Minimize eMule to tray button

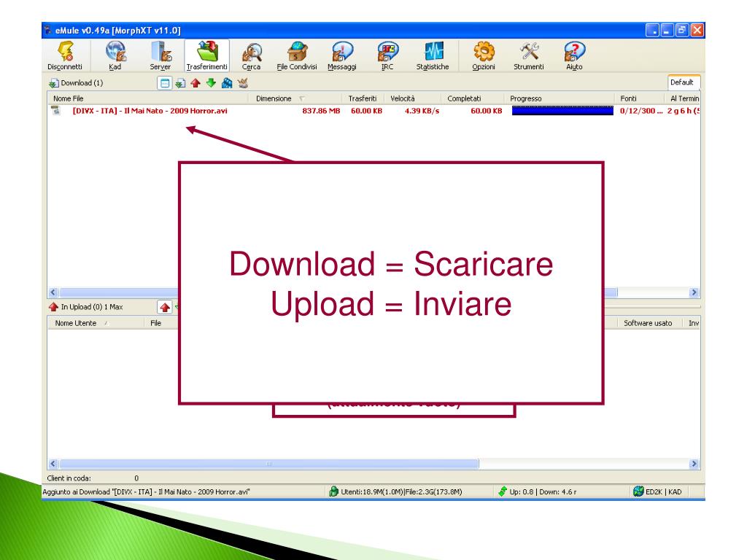pos(653,31)
